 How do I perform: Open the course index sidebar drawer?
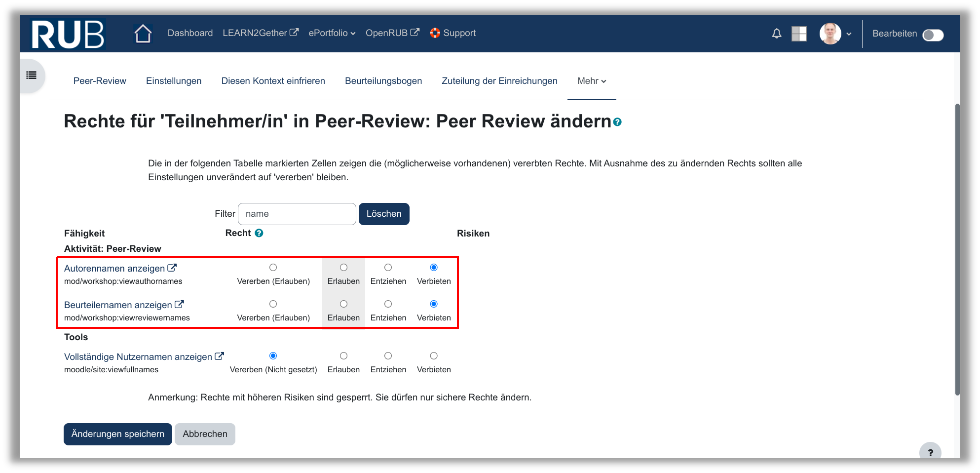[32, 76]
